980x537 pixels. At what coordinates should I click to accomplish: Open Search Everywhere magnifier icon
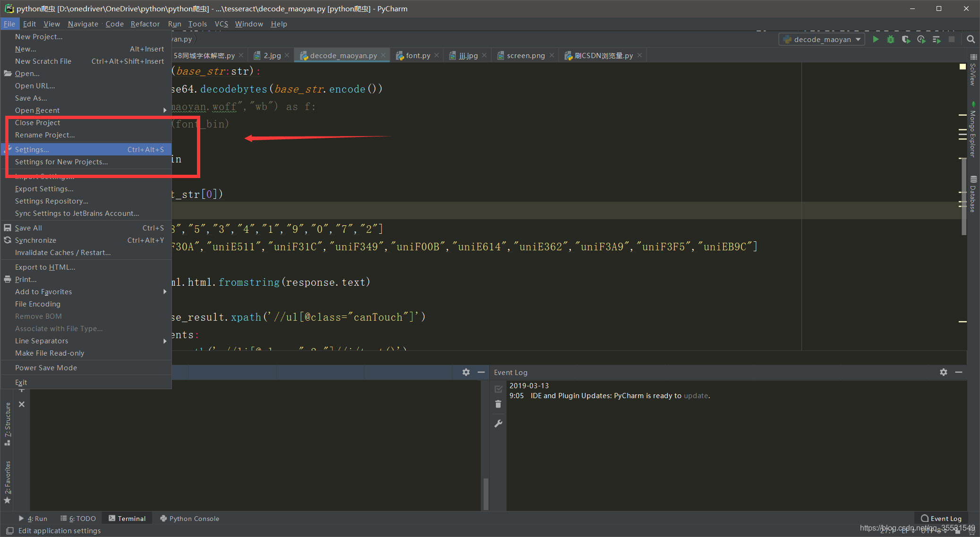pyautogui.click(x=971, y=40)
